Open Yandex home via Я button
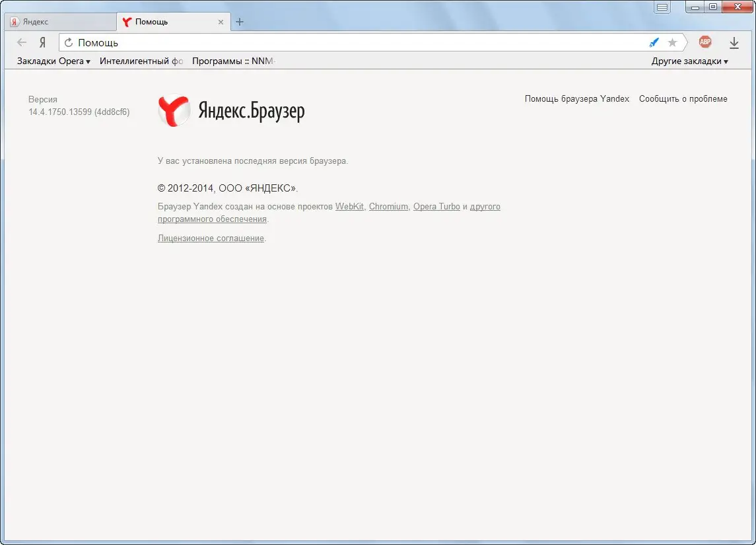This screenshot has width=756, height=545. tap(42, 42)
